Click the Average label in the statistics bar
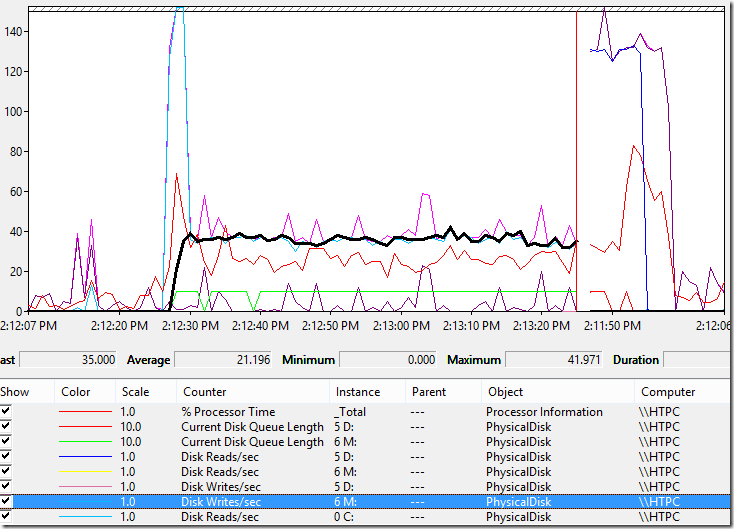Image resolution: width=734 pixels, height=529 pixels. coord(148,360)
